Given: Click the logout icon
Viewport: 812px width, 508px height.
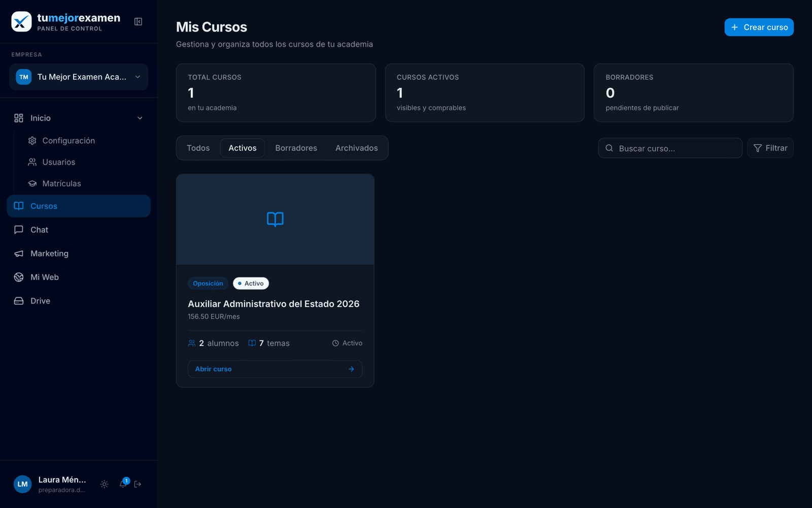Looking at the screenshot, I should (x=138, y=484).
